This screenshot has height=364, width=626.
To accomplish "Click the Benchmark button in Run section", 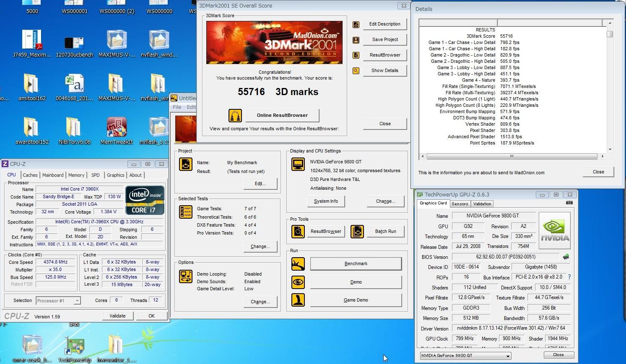I will (x=356, y=264).
